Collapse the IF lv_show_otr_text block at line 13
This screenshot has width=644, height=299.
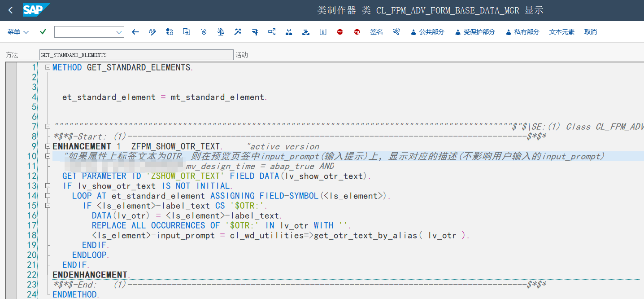click(x=48, y=186)
